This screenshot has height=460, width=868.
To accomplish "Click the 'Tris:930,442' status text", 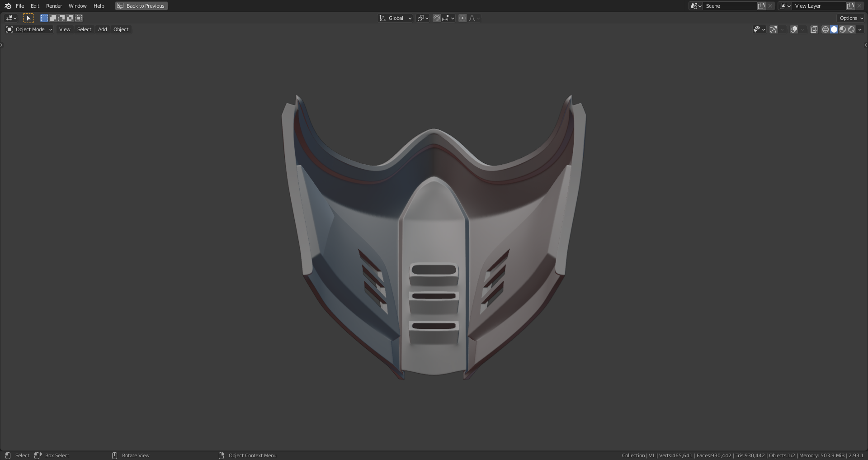I will pyautogui.click(x=750, y=455).
